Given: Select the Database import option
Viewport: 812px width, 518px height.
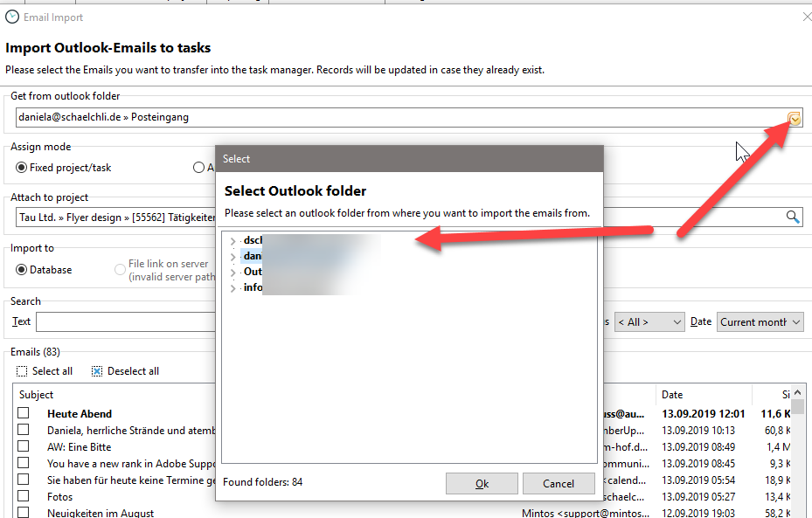Looking at the screenshot, I should (22, 270).
